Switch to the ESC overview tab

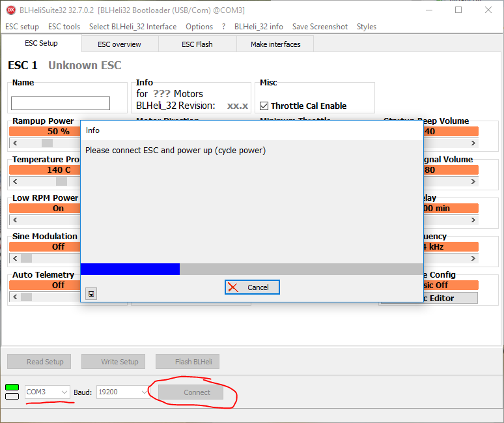point(119,44)
